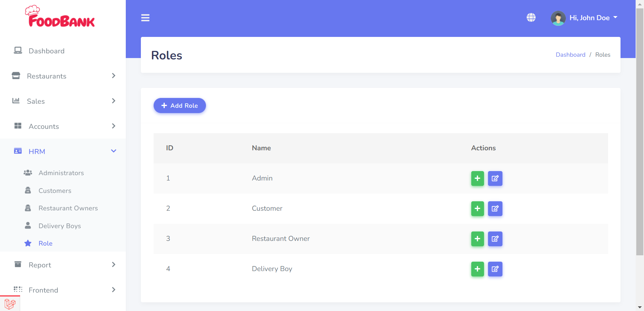Open the Accounts menu item
The image size is (644, 311).
[44, 126]
